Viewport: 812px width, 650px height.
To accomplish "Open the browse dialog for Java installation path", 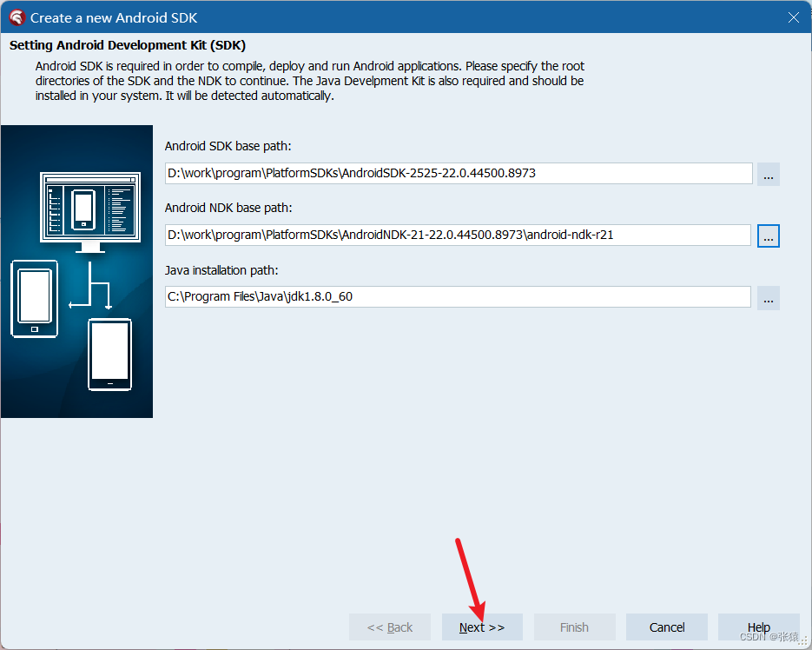I will [768, 296].
